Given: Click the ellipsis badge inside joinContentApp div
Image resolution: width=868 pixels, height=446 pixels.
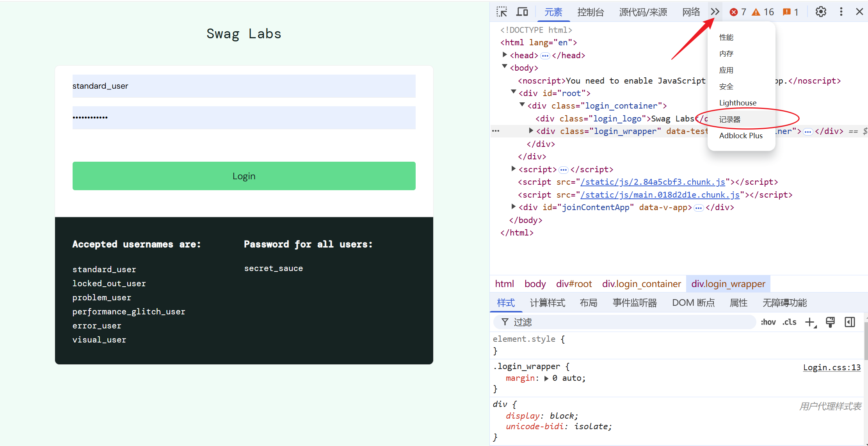Looking at the screenshot, I should point(699,208).
